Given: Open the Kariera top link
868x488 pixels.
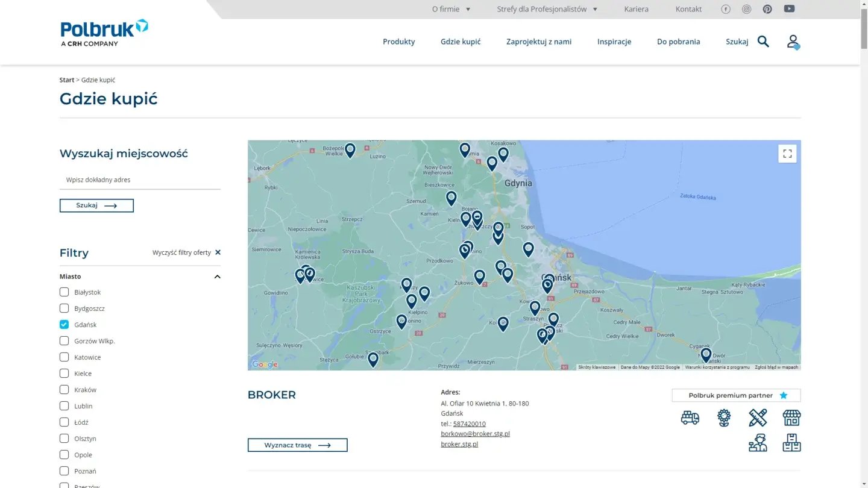Looking at the screenshot, I should coord(637,9).
